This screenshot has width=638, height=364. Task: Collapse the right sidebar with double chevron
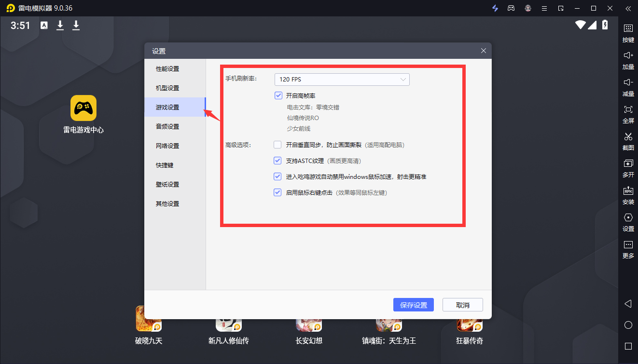pos(628,8)
